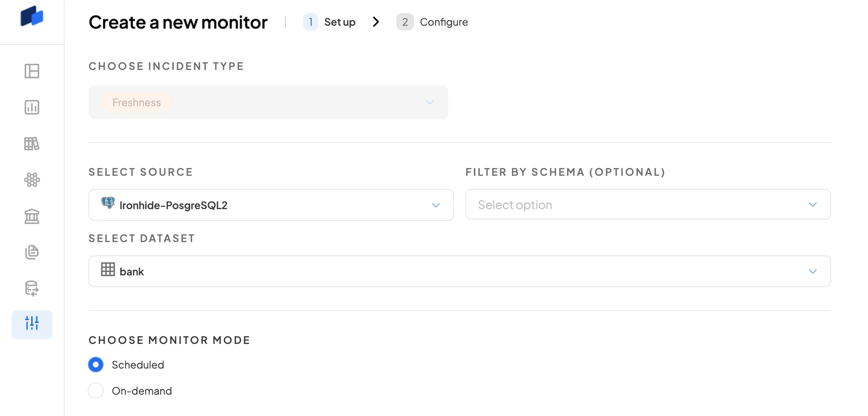The width and height of the screenshot is (868, 416).
Task: Click the stacked documents icon in sidebar
Action: pos(32,252)
